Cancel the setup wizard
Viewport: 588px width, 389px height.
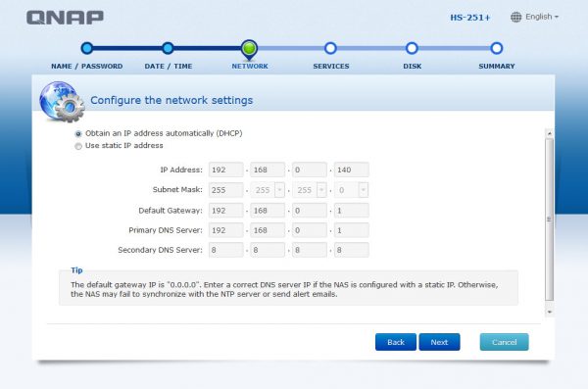point(505,342)
